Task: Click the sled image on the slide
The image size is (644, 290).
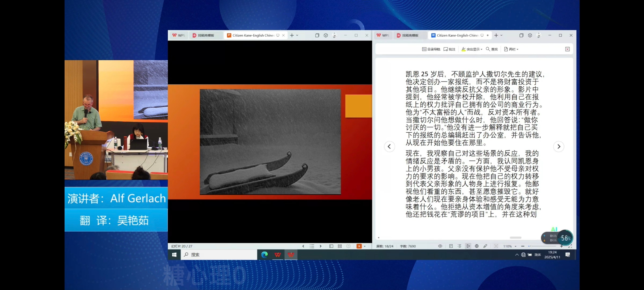Action: 270,142
